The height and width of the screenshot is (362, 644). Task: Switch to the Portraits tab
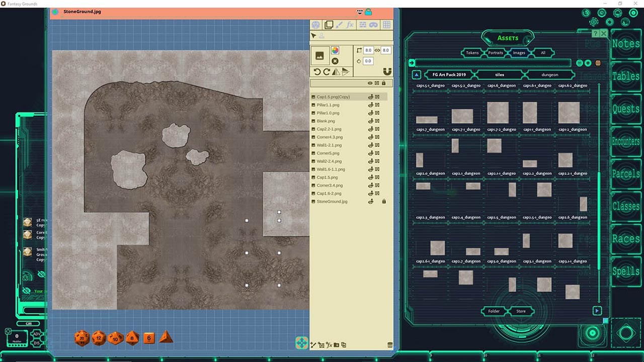[x=496, y=53]
